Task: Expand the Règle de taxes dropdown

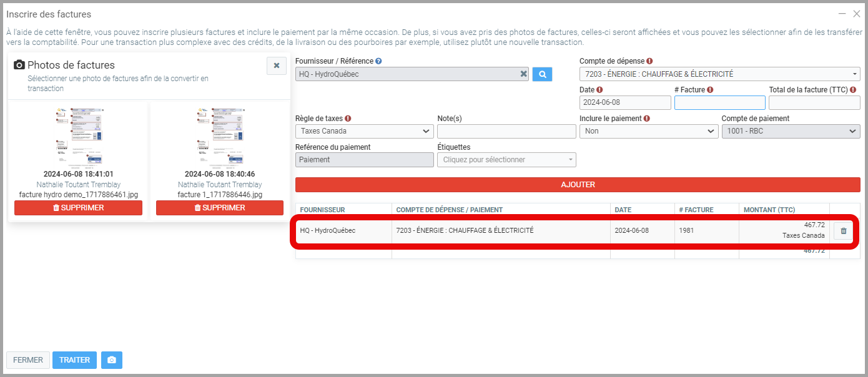Action: click(364, 132)
